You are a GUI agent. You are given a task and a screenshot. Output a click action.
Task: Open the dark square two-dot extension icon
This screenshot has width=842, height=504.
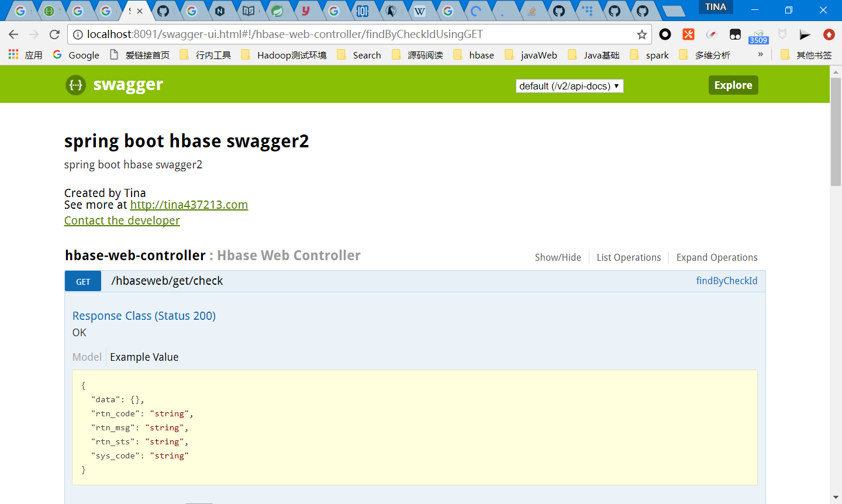[735, 34]
